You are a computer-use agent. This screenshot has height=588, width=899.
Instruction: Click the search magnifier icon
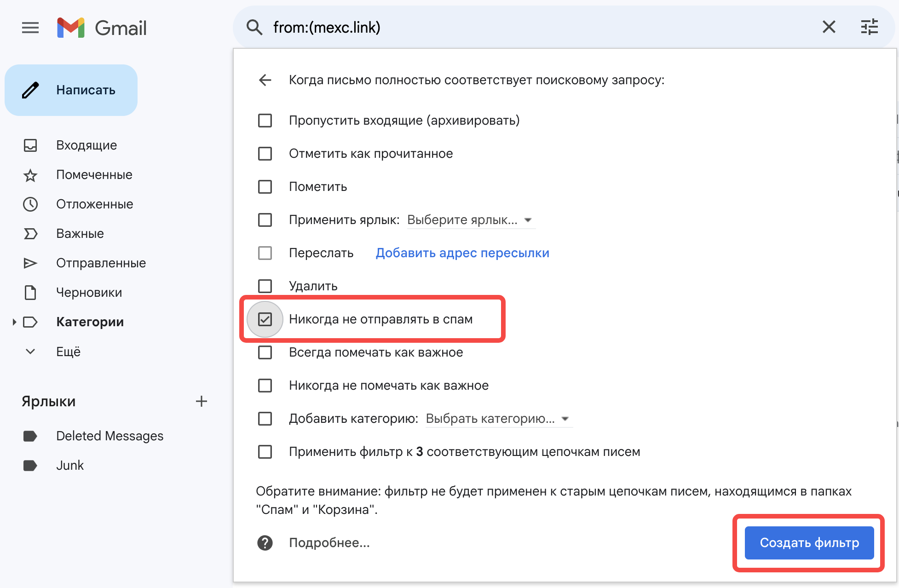click(x=254, y=28)
